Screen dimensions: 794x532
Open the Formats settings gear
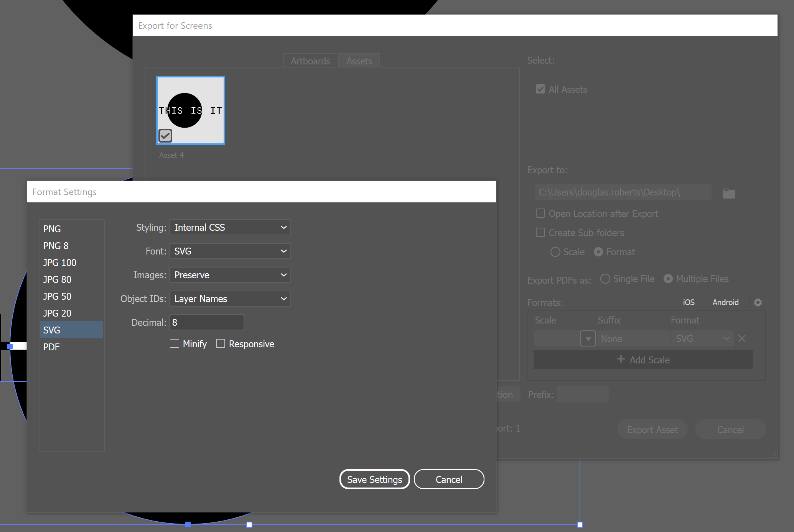tap(758, 302)
